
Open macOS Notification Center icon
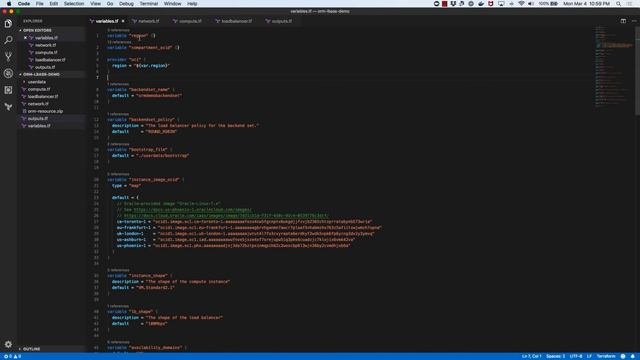coord(629,4)
